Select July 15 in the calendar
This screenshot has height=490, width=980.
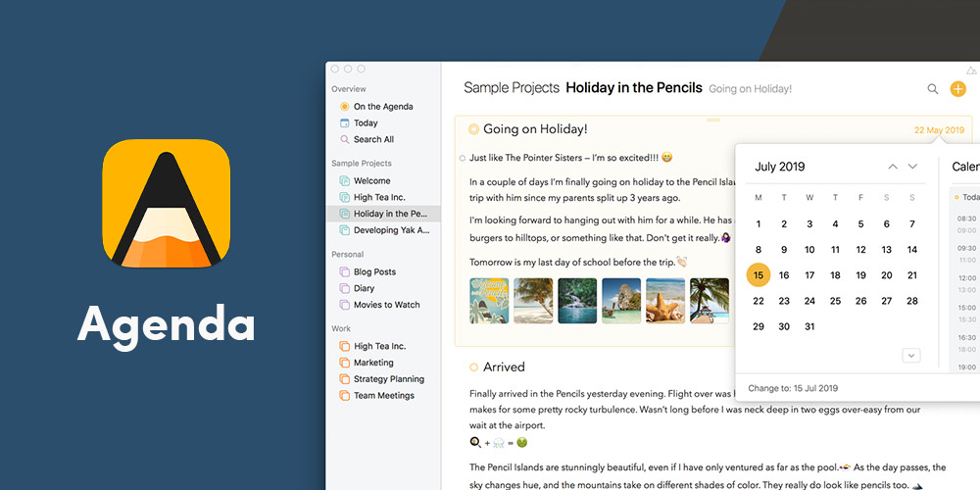[x=759, y=275]
